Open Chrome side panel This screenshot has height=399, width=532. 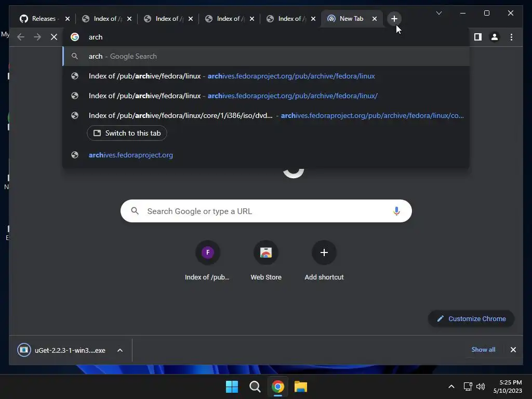point(478,37)
